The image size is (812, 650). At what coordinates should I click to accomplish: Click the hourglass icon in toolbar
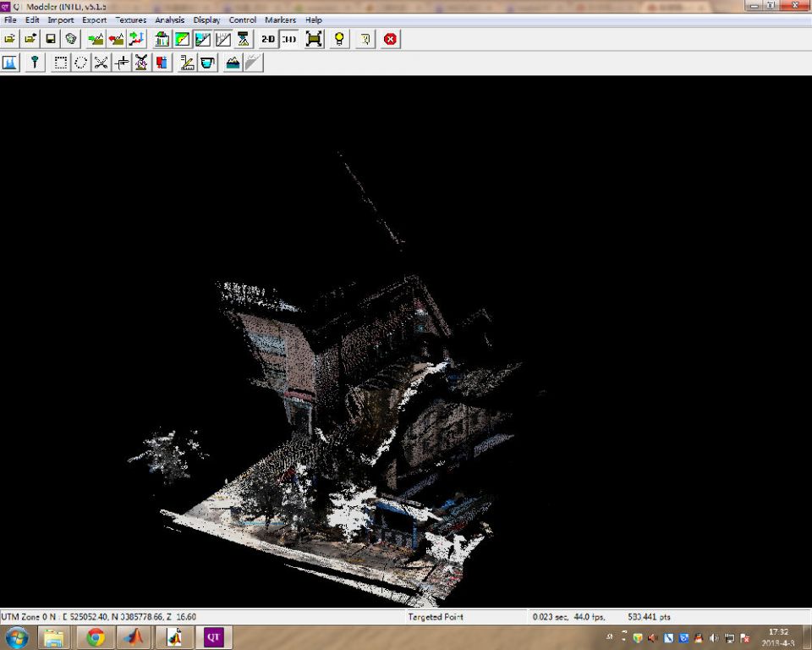pyautogui.click(x=244, y=39)
